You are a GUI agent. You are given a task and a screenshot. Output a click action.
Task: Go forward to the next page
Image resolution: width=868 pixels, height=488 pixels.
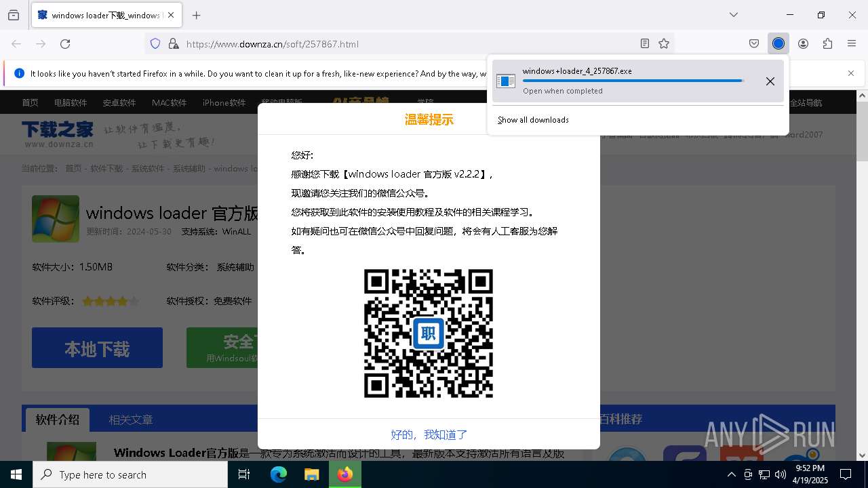click(x=41, y=43)
